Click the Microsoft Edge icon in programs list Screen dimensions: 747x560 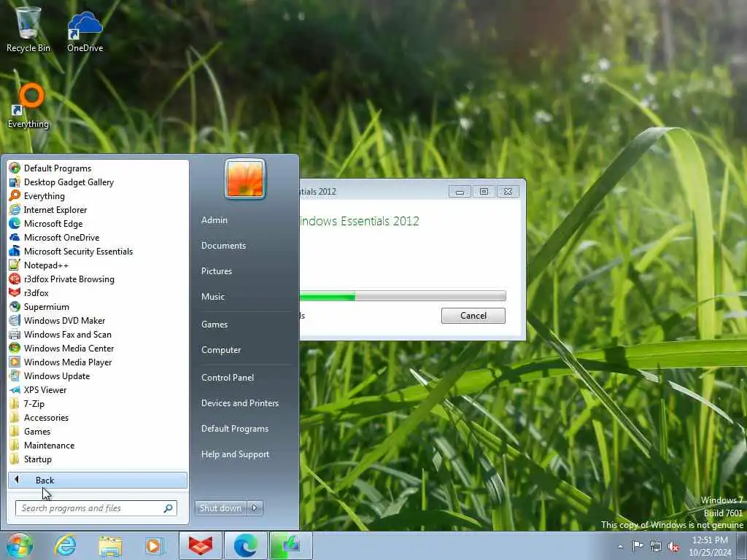point(15,223)
